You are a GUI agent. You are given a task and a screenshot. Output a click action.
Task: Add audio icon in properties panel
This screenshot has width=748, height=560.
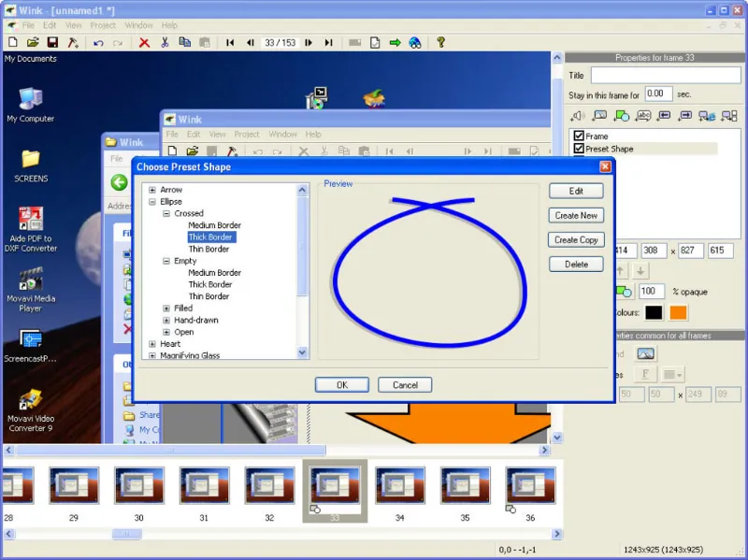(x=578, y=115)
